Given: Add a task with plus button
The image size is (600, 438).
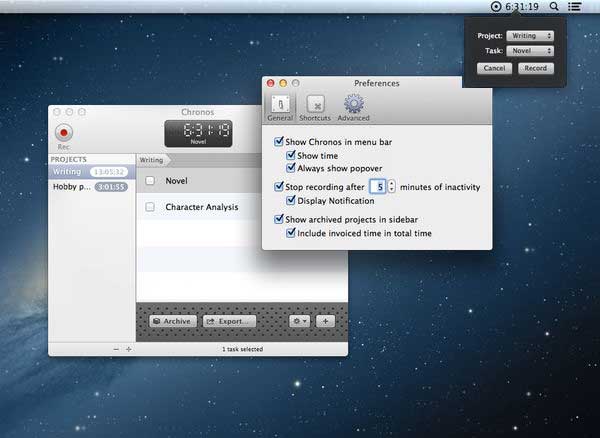Looking at the screenshot, I should 325,321.
